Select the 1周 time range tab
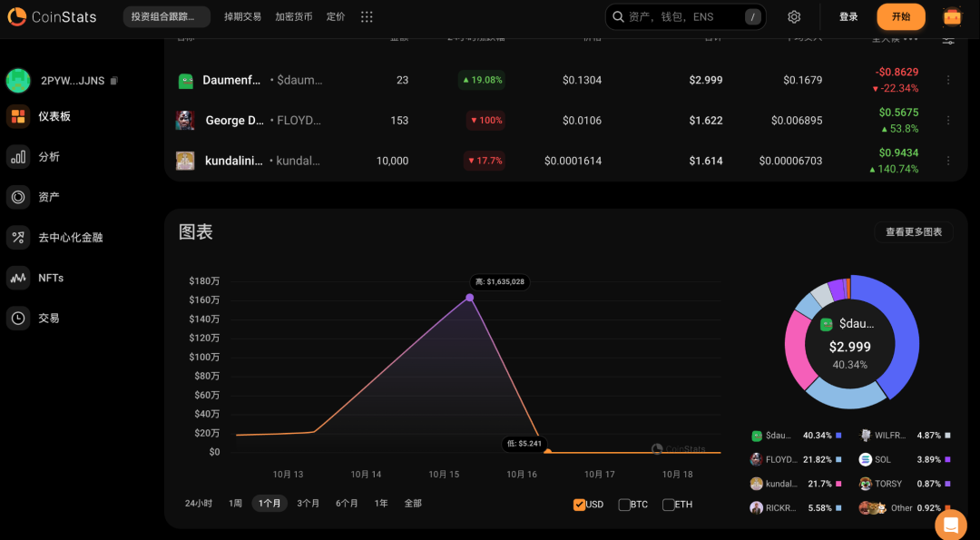980x540 pixels. pyautogui.click(x=235, y=503)
